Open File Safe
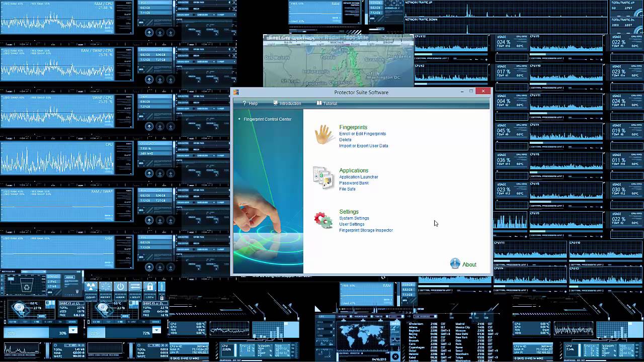Screen dimensions: 644x362 pyautogui.click(x=347, y=189)
